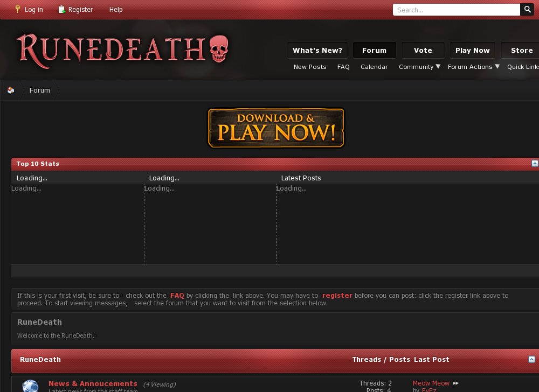Click the Register badge icon
This screenshot has width=539, height=392.
(61, 9)
